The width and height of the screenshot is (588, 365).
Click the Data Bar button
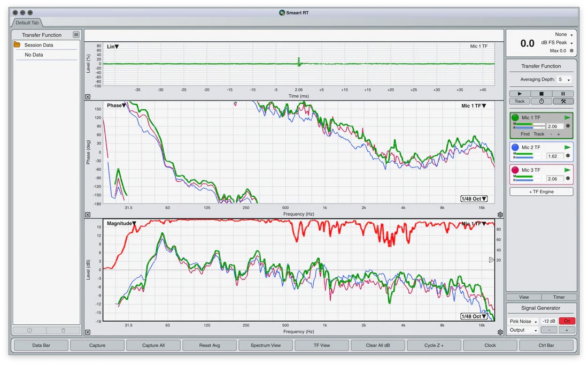tap(41, 345)
